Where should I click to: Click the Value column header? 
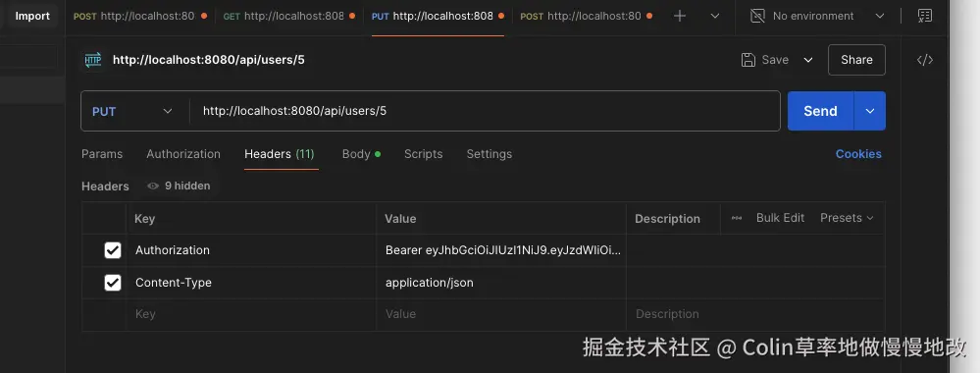tap(400, 219)
